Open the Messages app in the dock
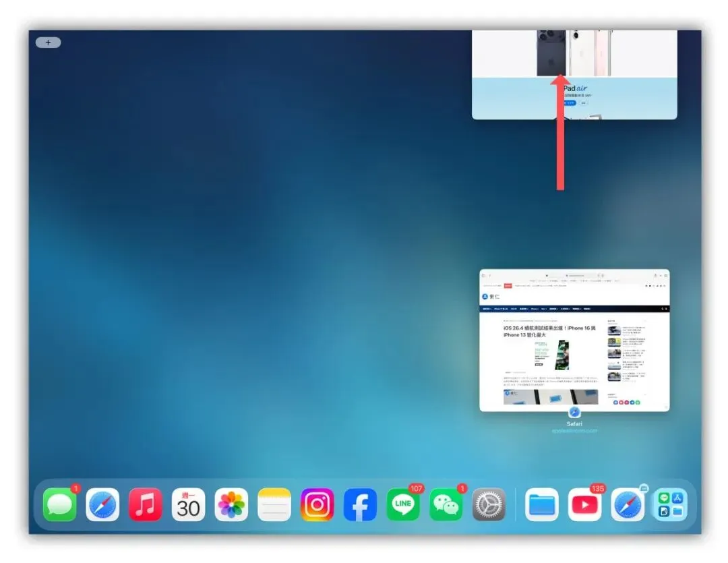This screenshot has height=563, width=728. point(59,505)
